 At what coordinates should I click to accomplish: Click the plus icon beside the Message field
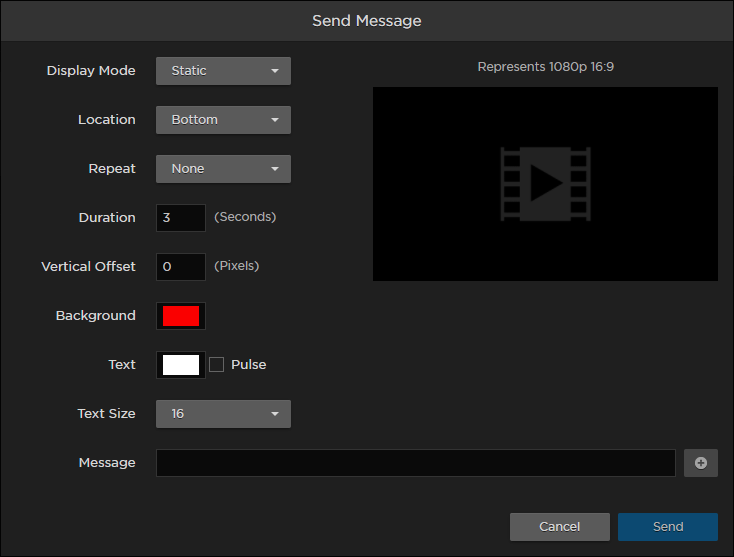[701, 463]
